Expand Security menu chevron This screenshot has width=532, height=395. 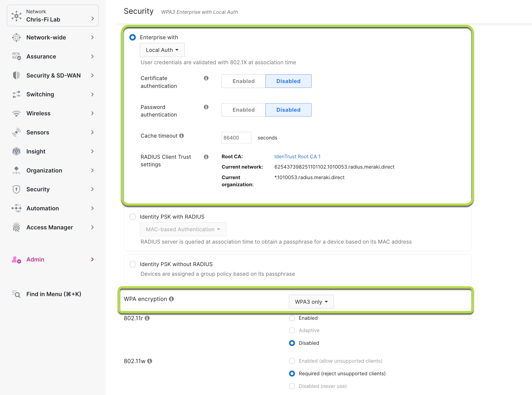[92, 189]
